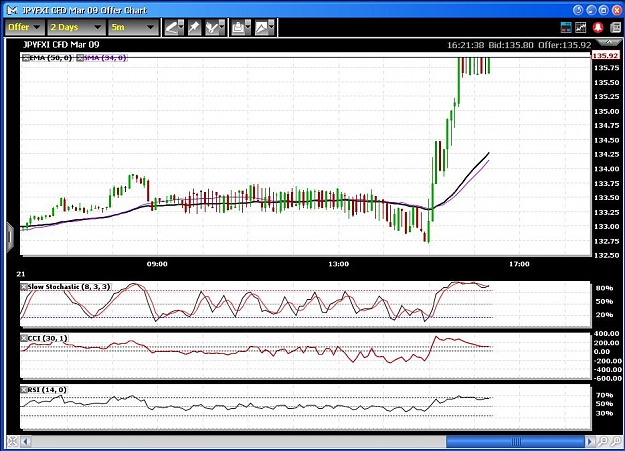This screenshot has height=451, width=625.
Task: Click the 70% RSI level label
Action: (x=604, y=395)
